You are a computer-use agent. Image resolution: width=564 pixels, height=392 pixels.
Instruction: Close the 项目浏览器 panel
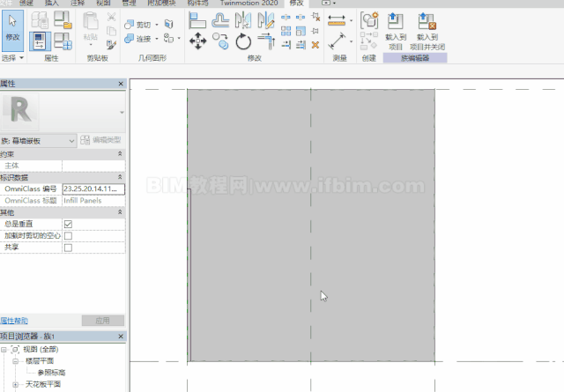(121, 337)
